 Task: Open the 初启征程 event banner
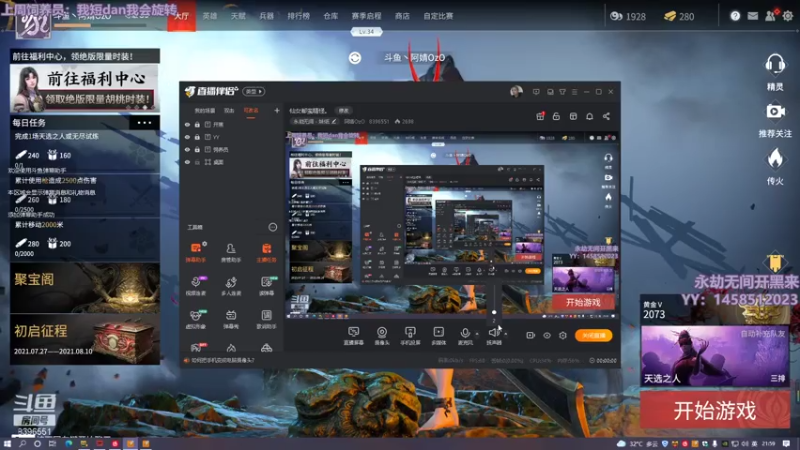click(x=85, y=339)
